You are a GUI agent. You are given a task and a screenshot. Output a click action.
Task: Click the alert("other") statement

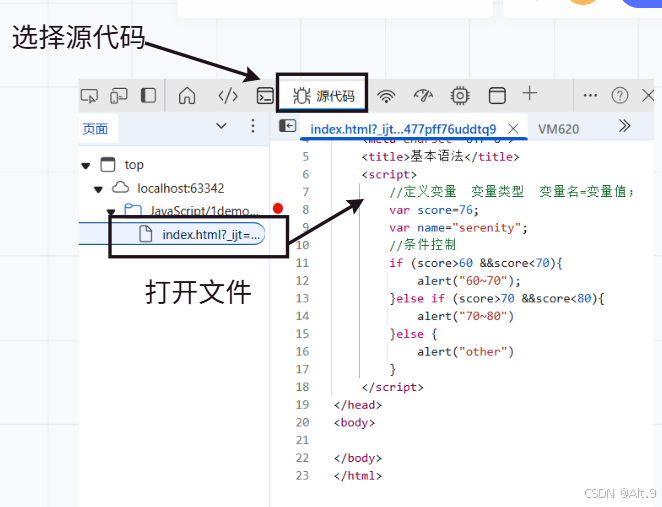(466, 352)
